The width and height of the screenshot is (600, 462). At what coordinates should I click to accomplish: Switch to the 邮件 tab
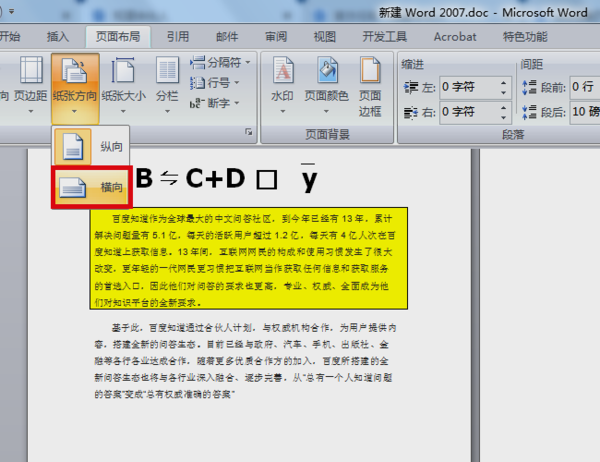coord(227,37)
